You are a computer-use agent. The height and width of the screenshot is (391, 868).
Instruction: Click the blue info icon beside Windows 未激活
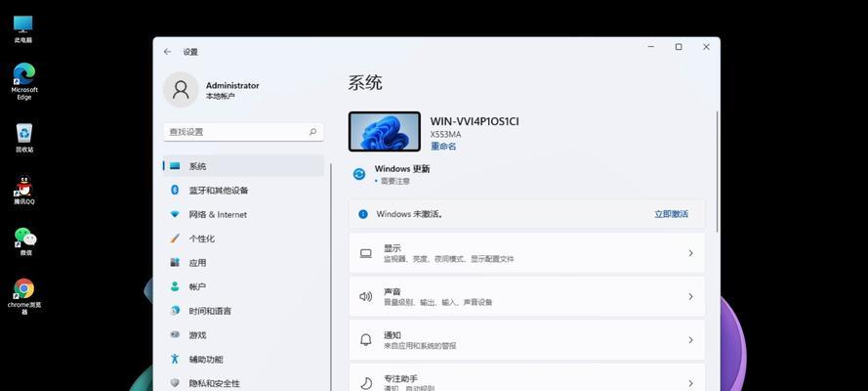coord(363,214)
